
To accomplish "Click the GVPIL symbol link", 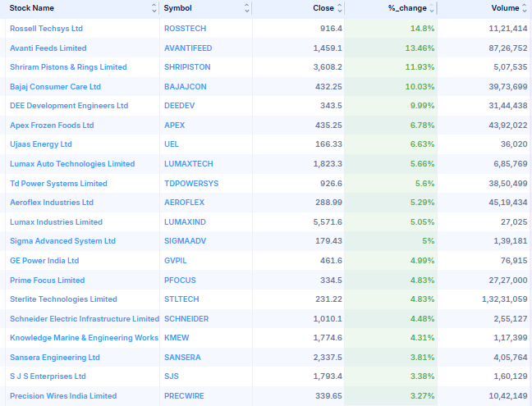I will click(176, 261).
